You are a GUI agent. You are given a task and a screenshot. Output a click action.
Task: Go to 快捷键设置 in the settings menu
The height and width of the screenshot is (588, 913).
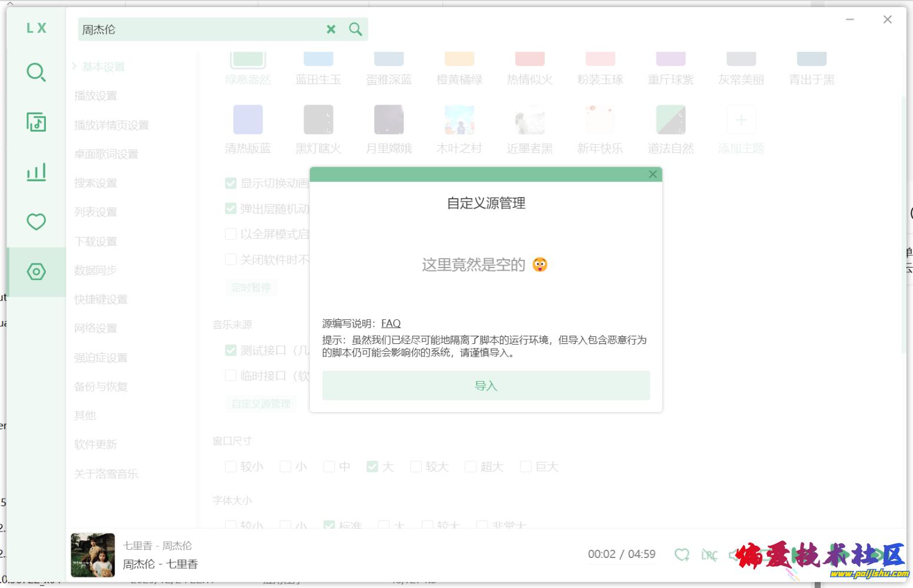point(101,299)
